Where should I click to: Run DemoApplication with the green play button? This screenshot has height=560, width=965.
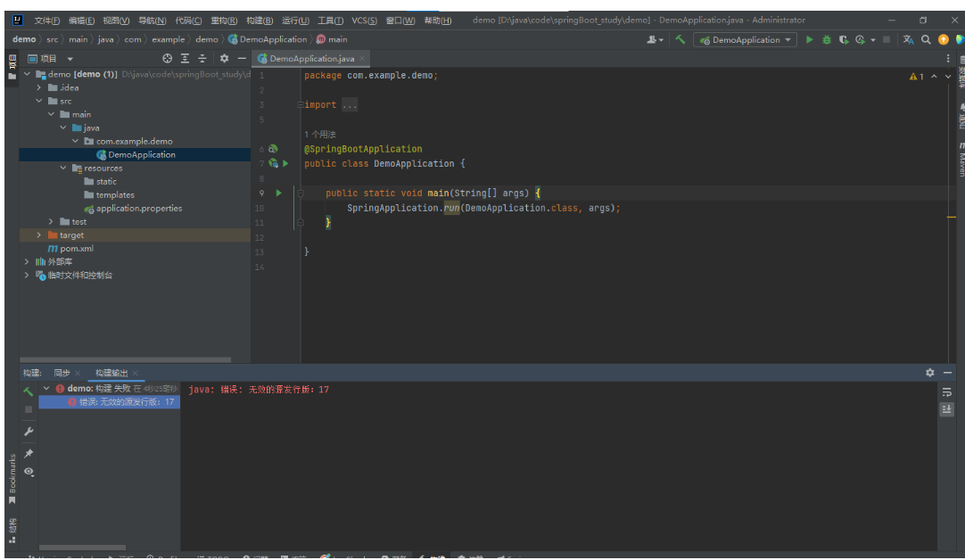point(809,39)
